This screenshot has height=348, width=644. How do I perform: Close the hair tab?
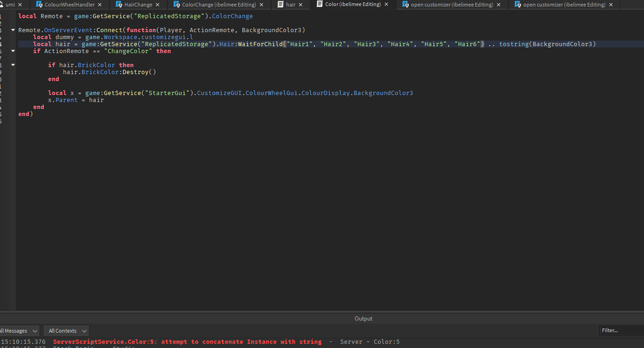click(x=301, y=5)
